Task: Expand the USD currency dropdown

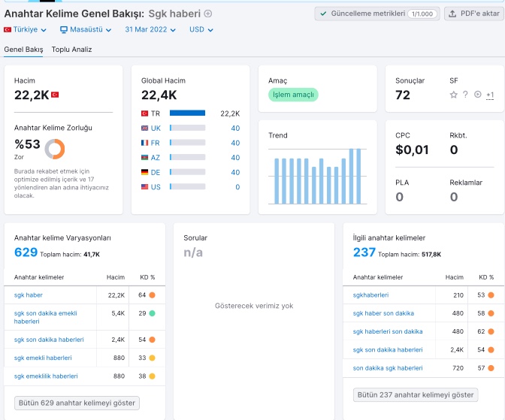Action: point(201,29)
